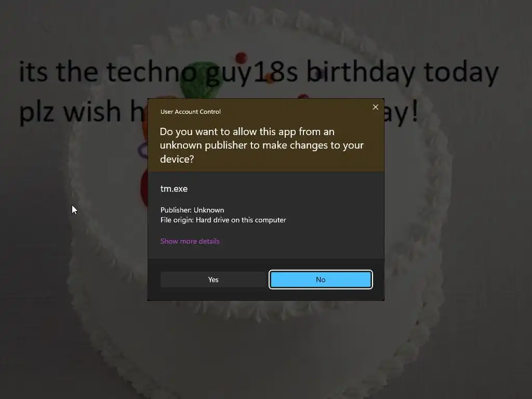Click the red icing blob beside tm.exe
This screenshot has height=399, width=532.
coord(144,189)
